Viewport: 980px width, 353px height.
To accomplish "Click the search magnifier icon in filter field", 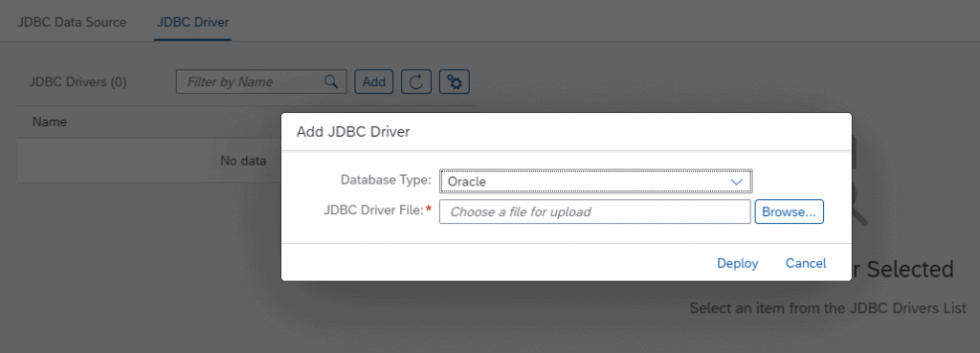I will click(330, 81).
